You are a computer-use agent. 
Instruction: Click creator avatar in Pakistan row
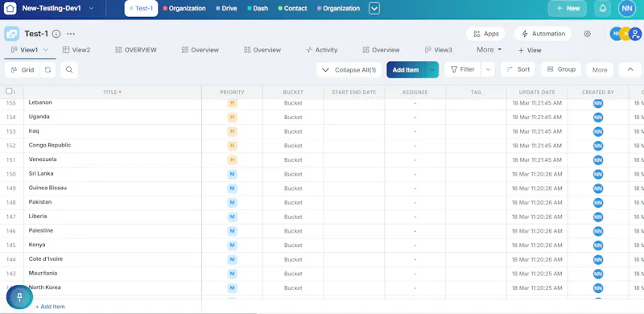coord(598,203)
